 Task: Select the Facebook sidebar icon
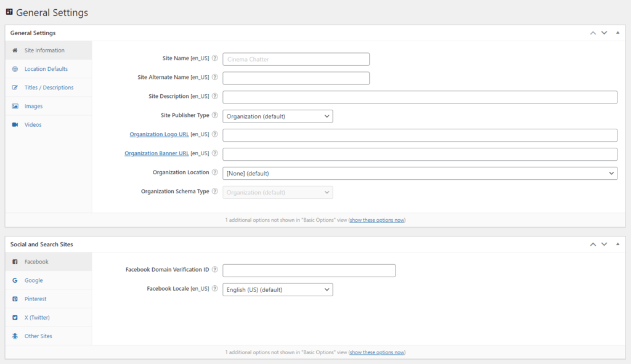click(x=14, y=261)
